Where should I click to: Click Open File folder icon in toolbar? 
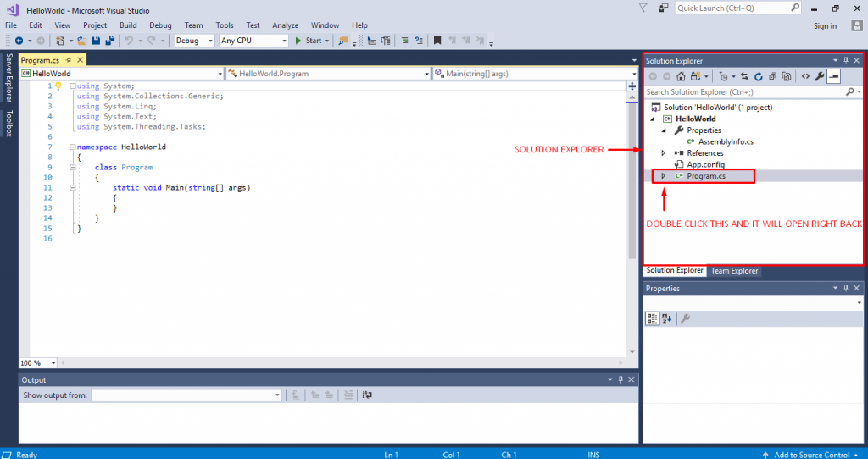pyautogui.click(x=82, y=41)
